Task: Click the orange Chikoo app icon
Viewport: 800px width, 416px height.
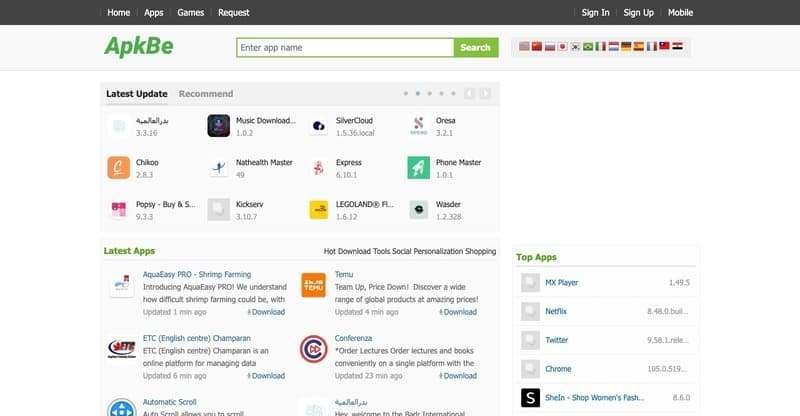Action: 118,168
